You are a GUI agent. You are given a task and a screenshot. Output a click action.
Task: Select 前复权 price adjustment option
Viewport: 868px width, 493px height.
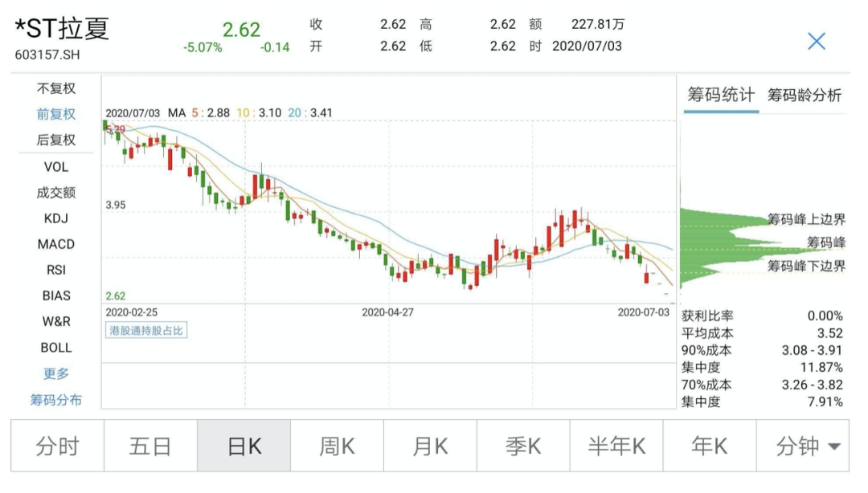[x=56, y=114]
